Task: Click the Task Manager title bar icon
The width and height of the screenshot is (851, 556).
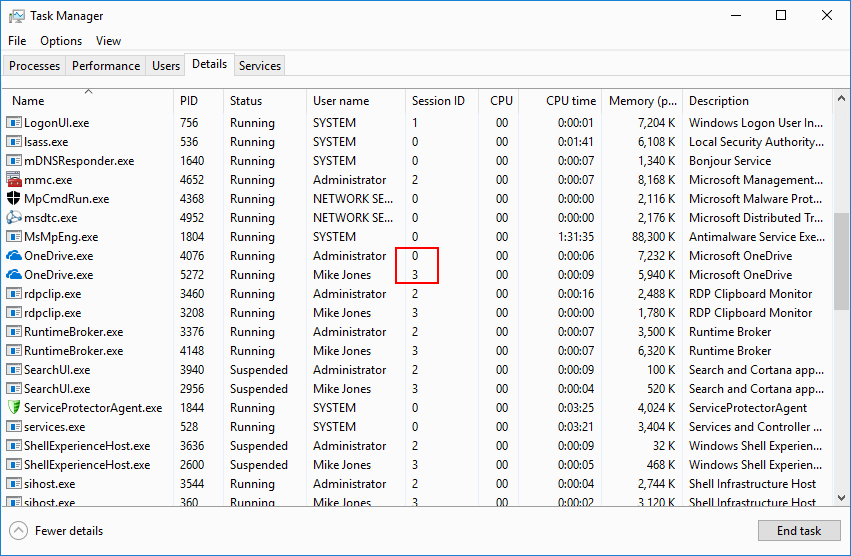Action: 17,16
